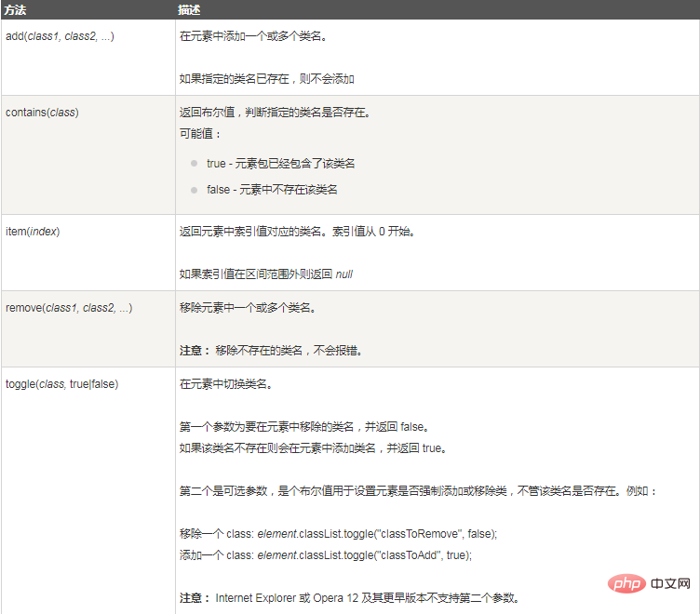Click bullet item false - 元素中不存在该类名
This screenshot has height=614, width=700.
[272, 190]
